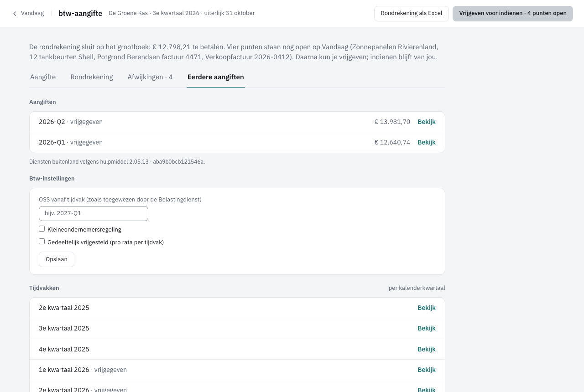584x392 pixels.
Task: Open Bekijk for 2e kwartaal 2025
Action: [x=427, y=308]
